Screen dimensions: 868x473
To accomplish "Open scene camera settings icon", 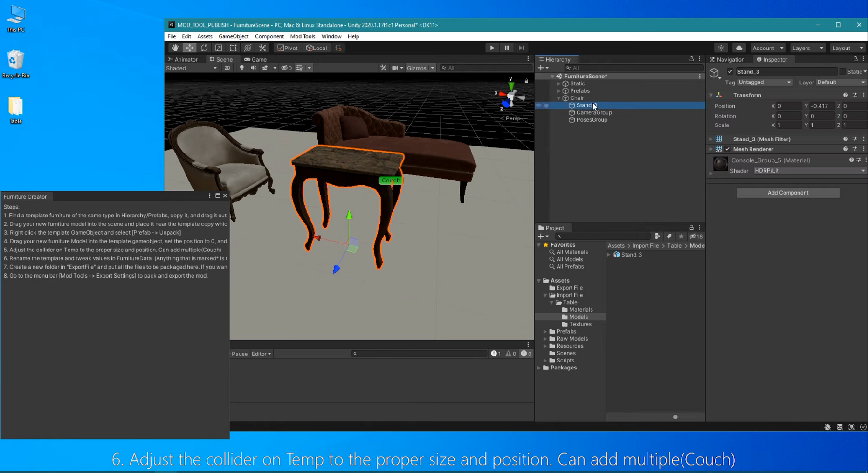I will pos(395,68).
